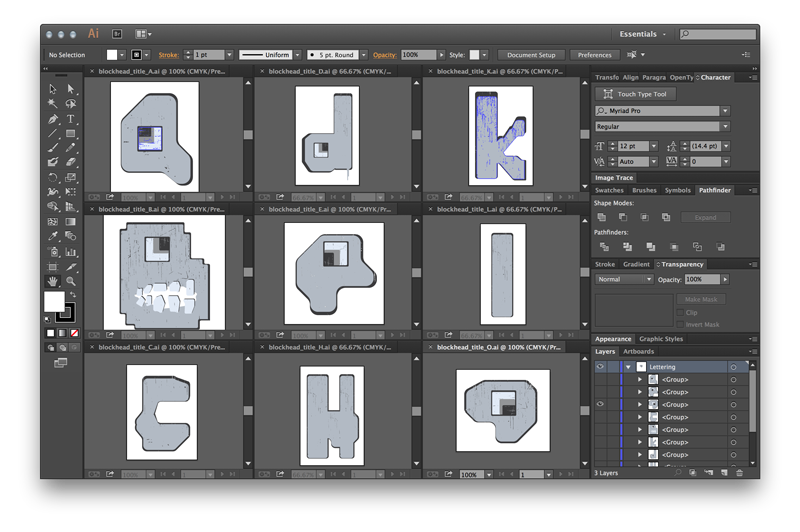Collapse the Lettering layer tree
This screenshot has height=532, width=800.
pos(628,367)
